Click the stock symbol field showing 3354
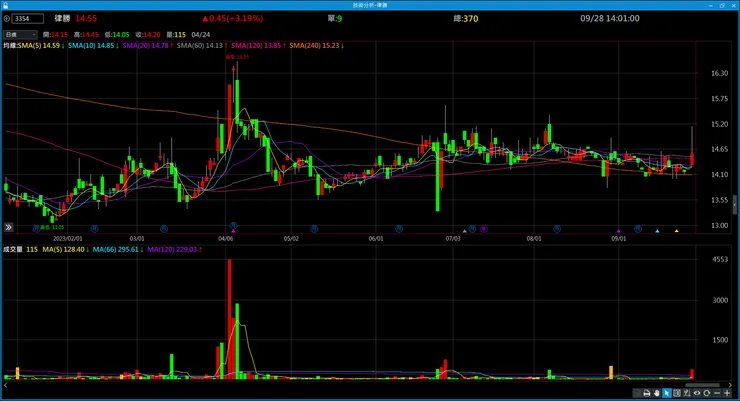Image resolution: width=740 pixels, height=401 pixels. [28, 19]
